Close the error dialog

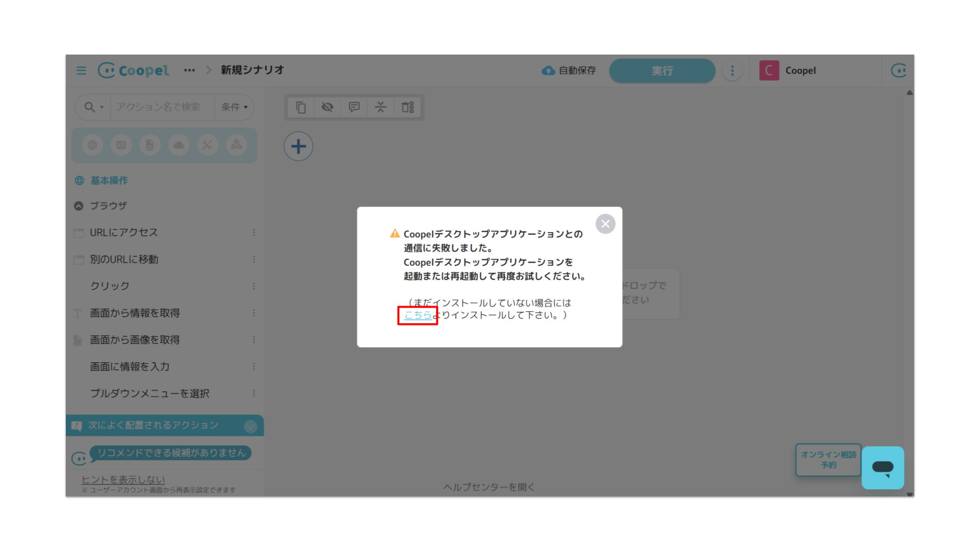605,224
